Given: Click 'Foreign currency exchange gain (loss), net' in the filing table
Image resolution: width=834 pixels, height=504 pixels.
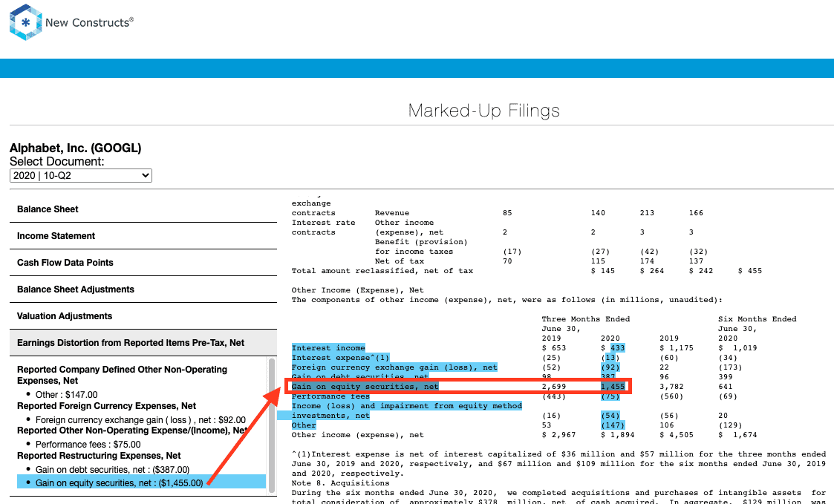Looking at the screenshot, I should coord(394,367).
